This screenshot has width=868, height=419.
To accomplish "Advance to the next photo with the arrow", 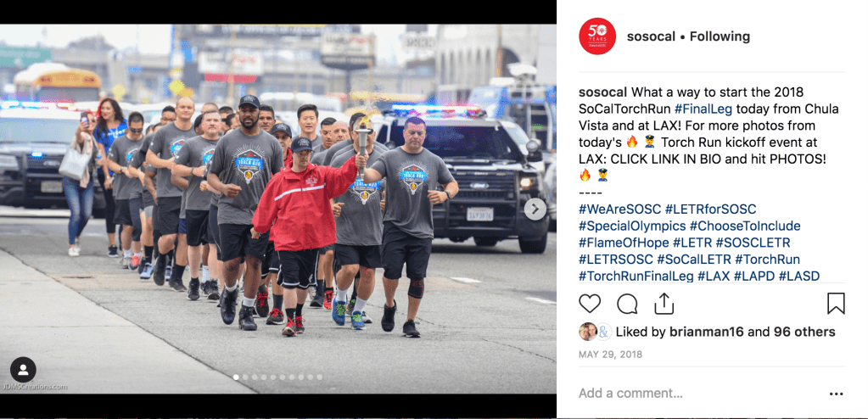I will point(535,209).
